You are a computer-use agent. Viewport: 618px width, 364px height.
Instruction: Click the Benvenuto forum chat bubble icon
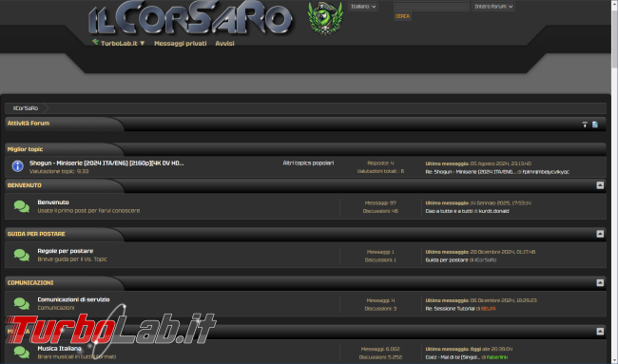(x=22, y=206)
